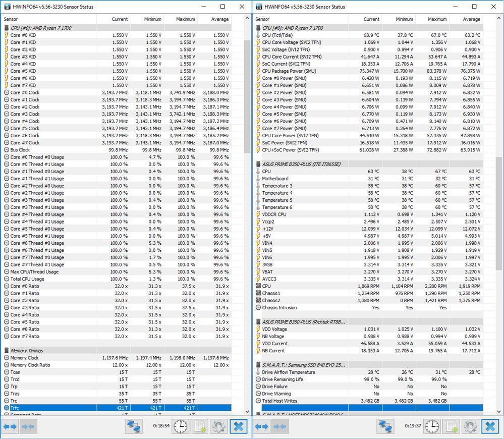The height and width of the screenshot is (439, 504).
Task: Open settings gear in left window
Action: click(218, 426)
